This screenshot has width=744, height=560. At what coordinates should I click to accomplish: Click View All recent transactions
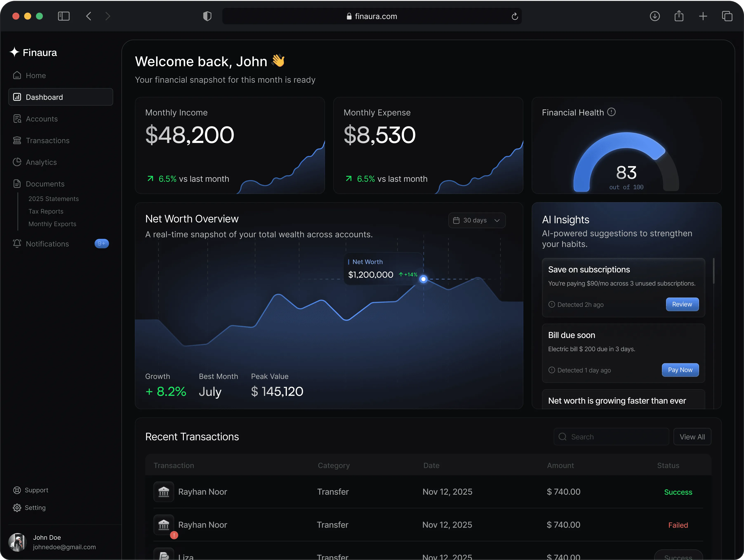tap(692, 437)
